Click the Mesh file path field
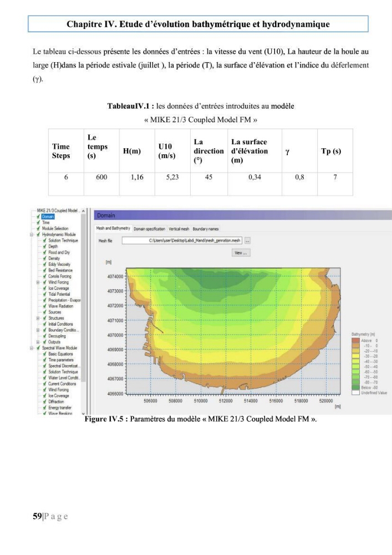Image resolution: width=392 pixels, height=555 pixels. [182, 241]
